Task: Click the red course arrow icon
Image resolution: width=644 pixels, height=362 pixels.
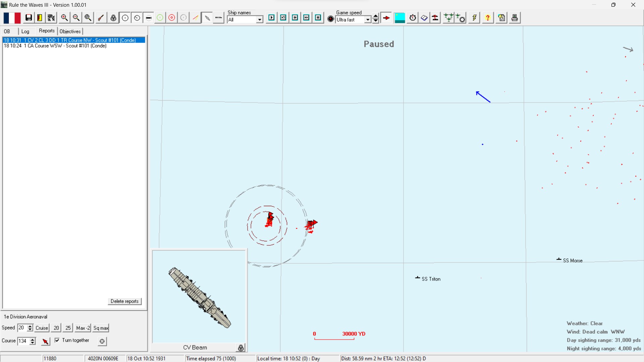Action: coord(46,342)
